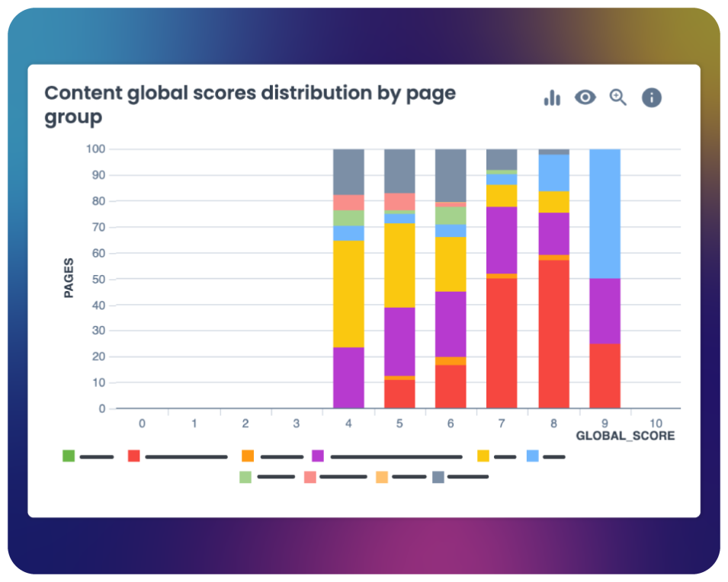Select the red segment of score 8 bar
Screen dimensions: 728x582
coord(553,334)
